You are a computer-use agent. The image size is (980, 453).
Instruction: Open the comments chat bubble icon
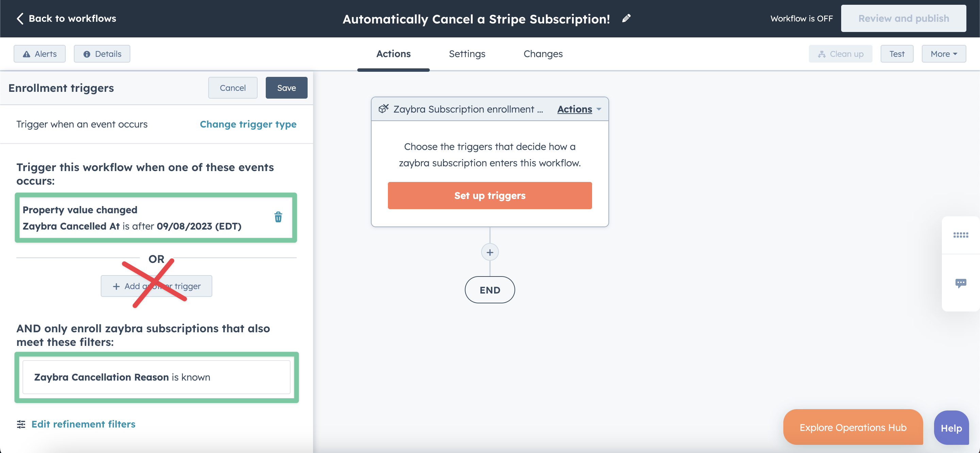tap(960, 283)
